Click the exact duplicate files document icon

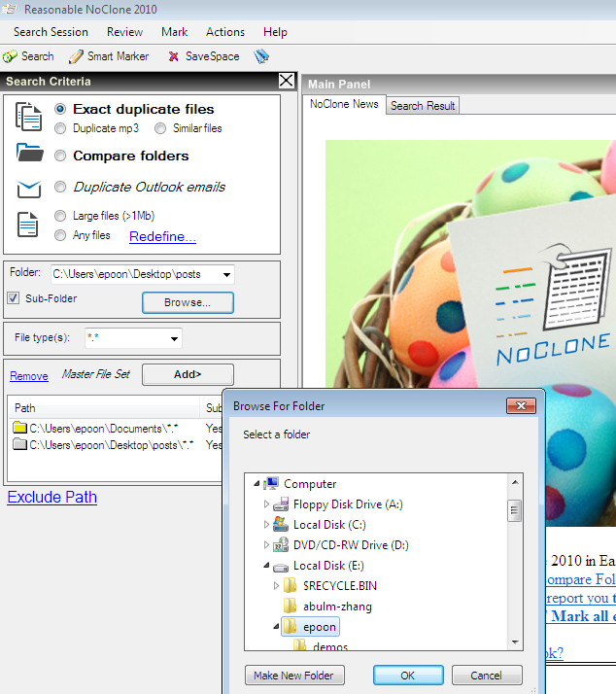tap(29, 117)
